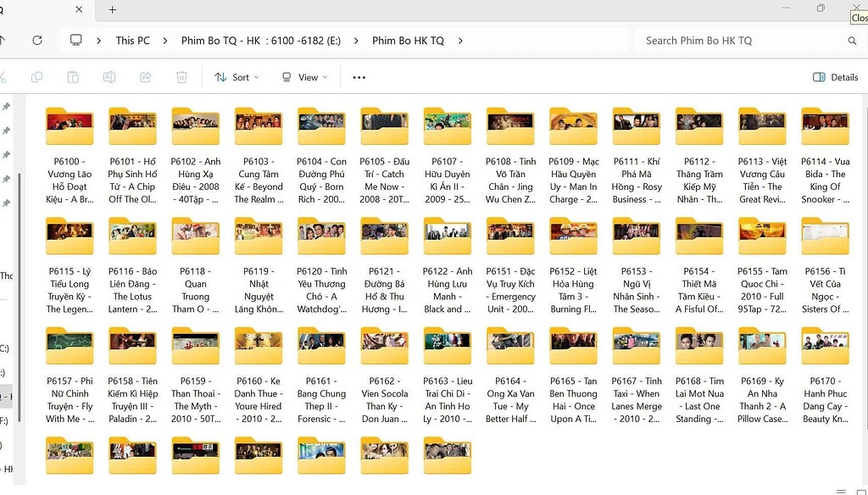Select folder P6116 - Bảo Liên Đăng
This screenshot has width=868, height=495.
coord(133,266)
